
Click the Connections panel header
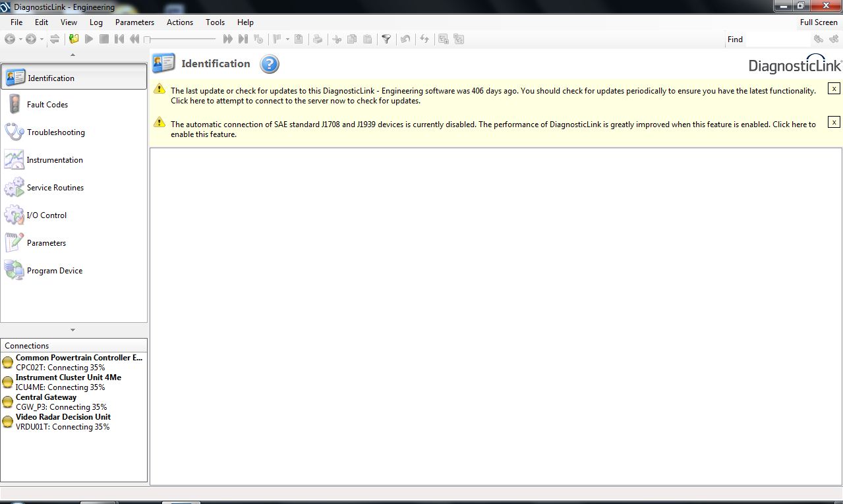pyautogui.click(x=74, y=345)
